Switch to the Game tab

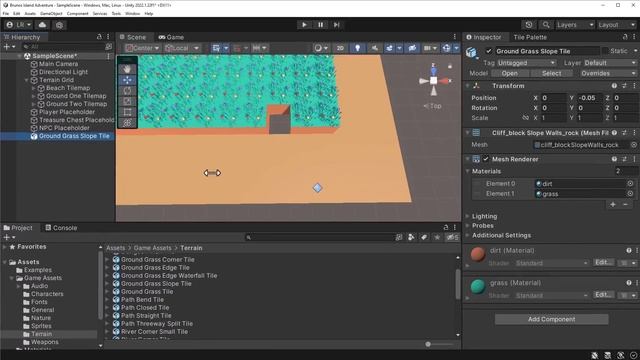[171, 37]
